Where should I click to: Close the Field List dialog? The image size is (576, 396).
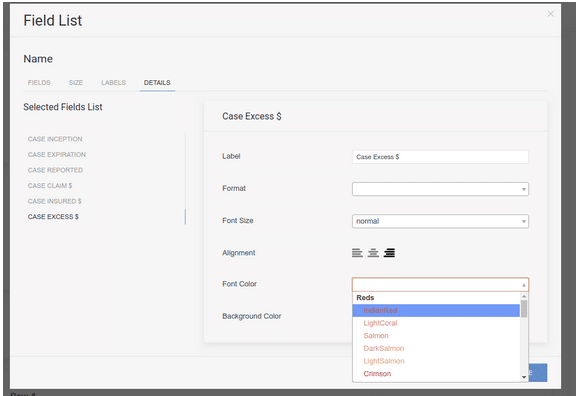[x=550, y=14]
